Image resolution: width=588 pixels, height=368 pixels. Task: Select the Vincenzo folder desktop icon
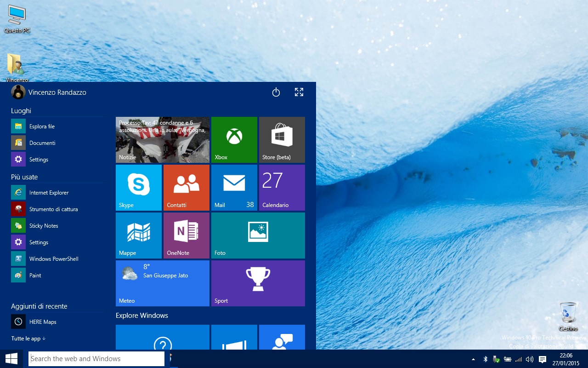click(17, 68)
